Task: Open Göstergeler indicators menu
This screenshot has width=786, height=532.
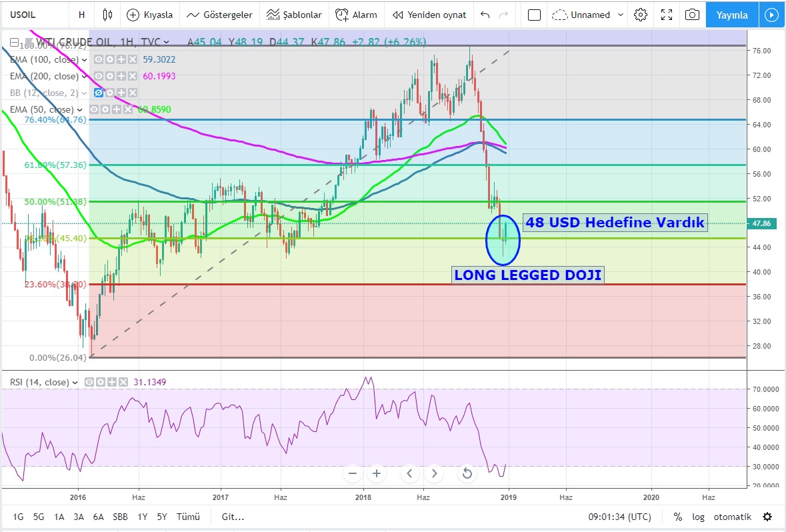Action: click(x=219, y=15)
